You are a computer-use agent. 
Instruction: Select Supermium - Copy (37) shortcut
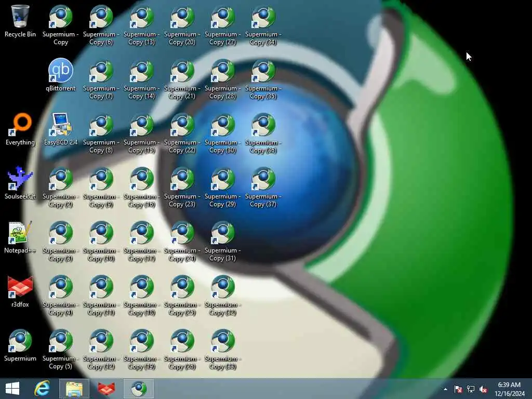pos(263,187)
